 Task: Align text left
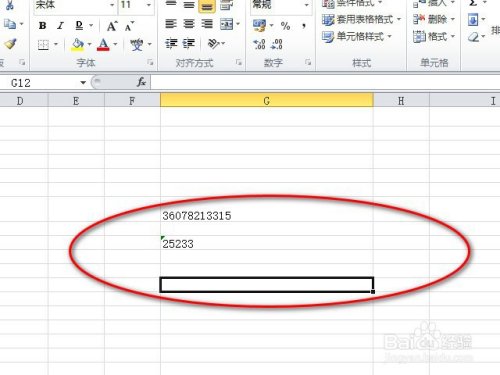(171, 24)
